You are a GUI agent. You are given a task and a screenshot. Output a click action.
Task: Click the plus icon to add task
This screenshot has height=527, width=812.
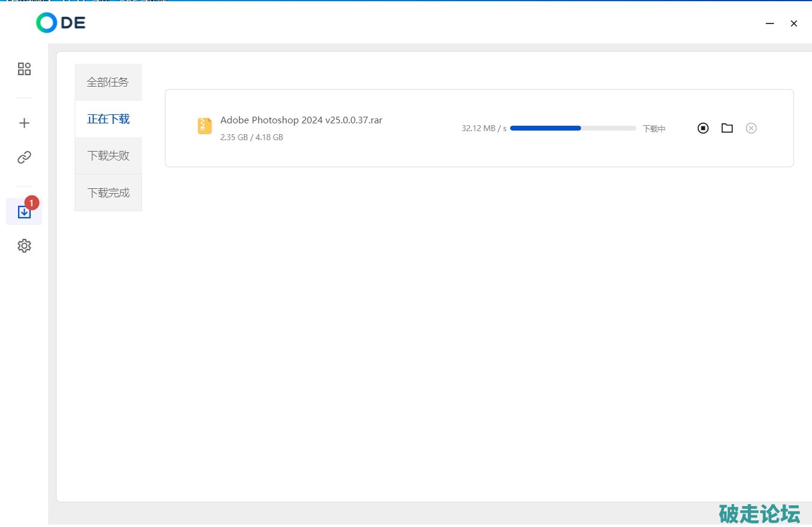pos(24,123)
